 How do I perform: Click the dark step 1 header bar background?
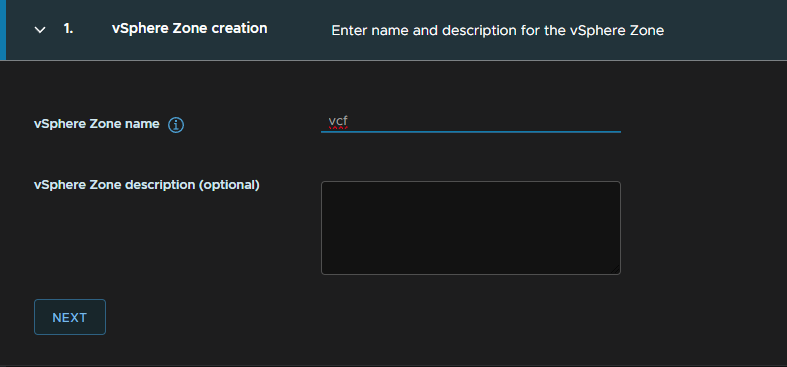click(x=723, y=30)
